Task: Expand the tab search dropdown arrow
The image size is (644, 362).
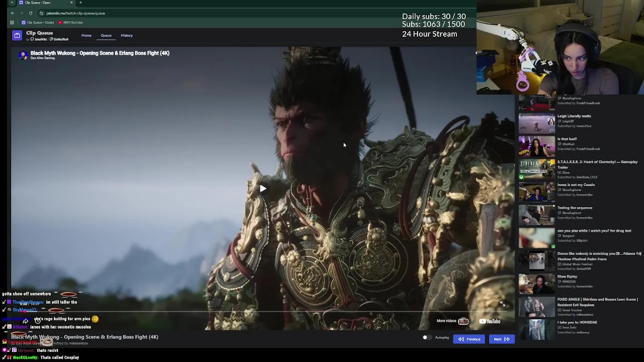Action: (12, 3)
